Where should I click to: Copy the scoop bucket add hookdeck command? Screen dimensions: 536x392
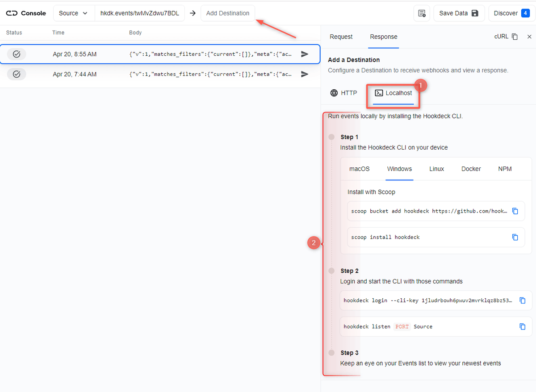pyautogui.click(x=515, y=211)
